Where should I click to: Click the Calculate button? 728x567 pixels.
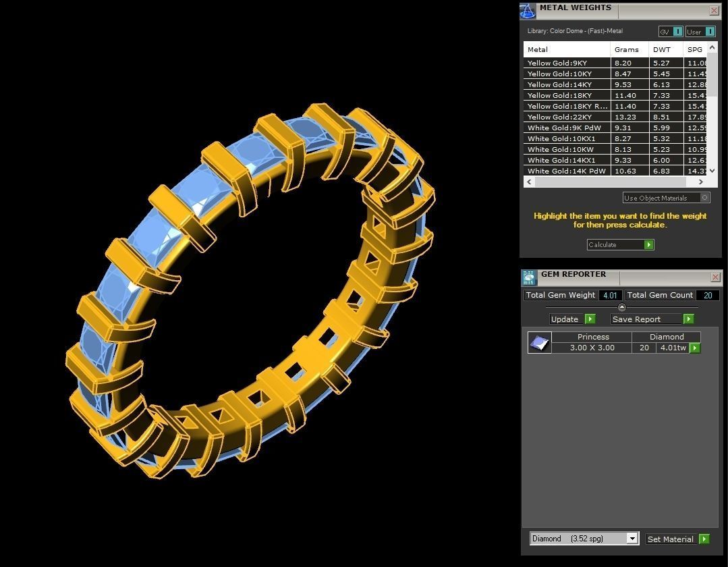(x=620, y=245)
